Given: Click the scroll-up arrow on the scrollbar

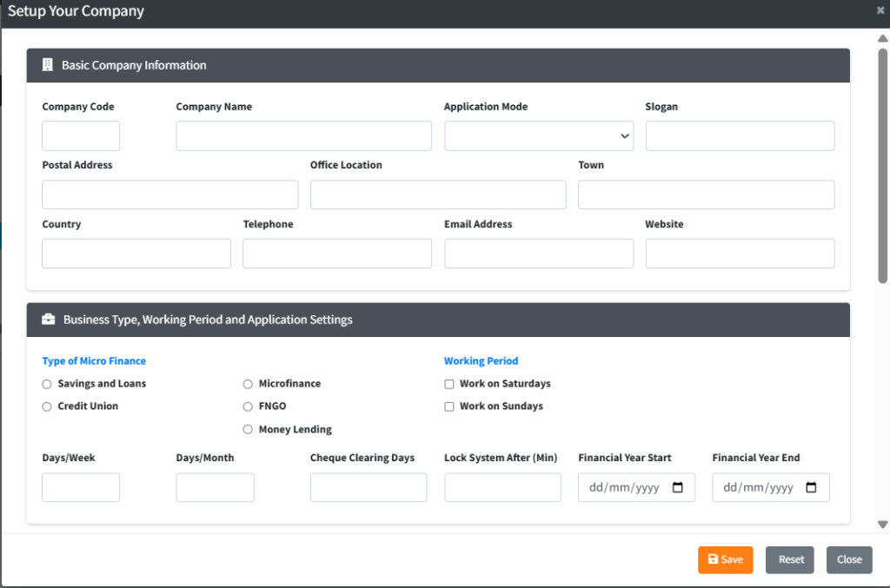Looking at the screenshot, I should tap(883, 39).
